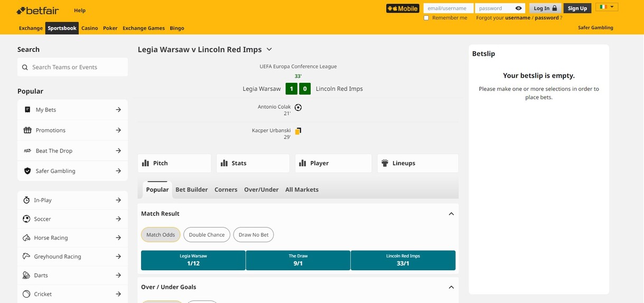Switch to the Exchange tab
Image resolution: width=644 pixels, height=303 pixels.
tap(31, 28)
